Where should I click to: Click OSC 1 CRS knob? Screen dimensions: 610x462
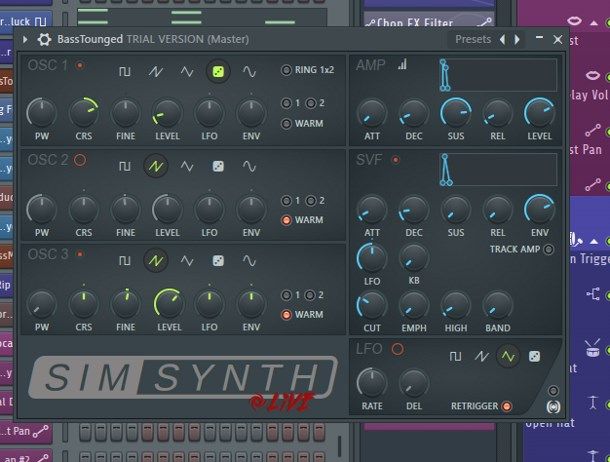84,113
